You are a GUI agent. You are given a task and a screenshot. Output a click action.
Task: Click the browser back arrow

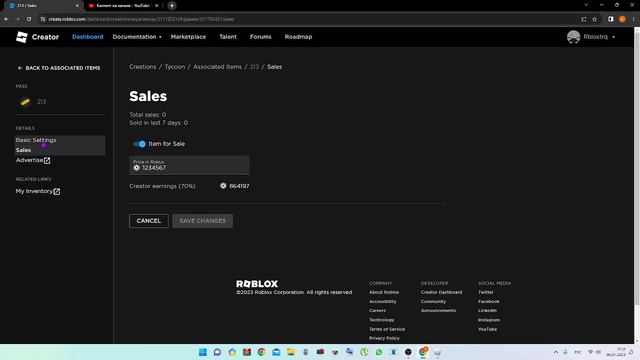click(x=7, y=19)
